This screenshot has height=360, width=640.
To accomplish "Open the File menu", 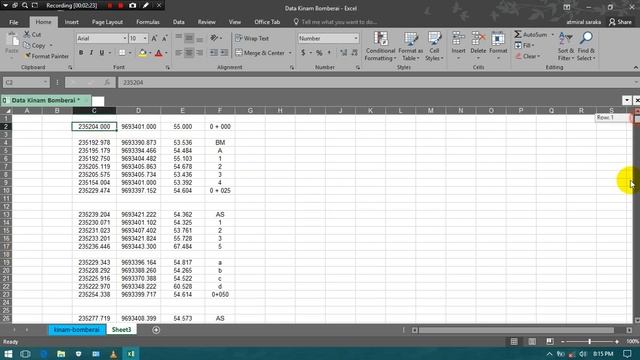I will pos(13,22).
